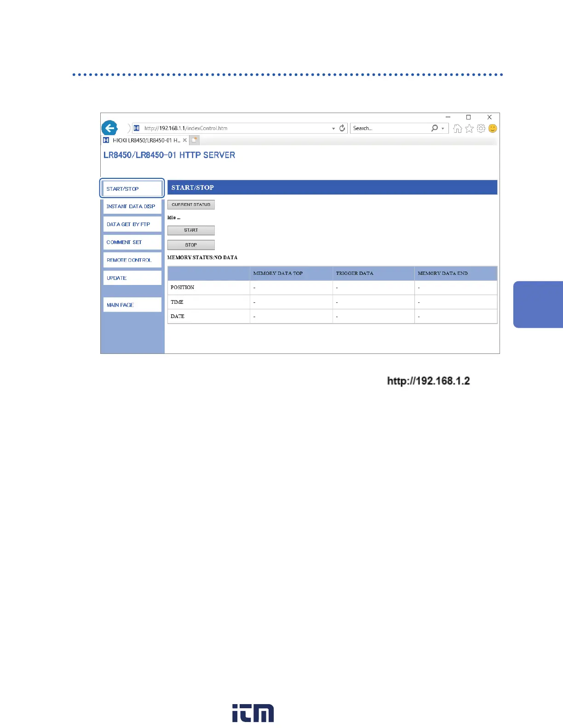This screenshot has width=563, height=728.
Task: Select the DATE row label
Action: (178, 316)
